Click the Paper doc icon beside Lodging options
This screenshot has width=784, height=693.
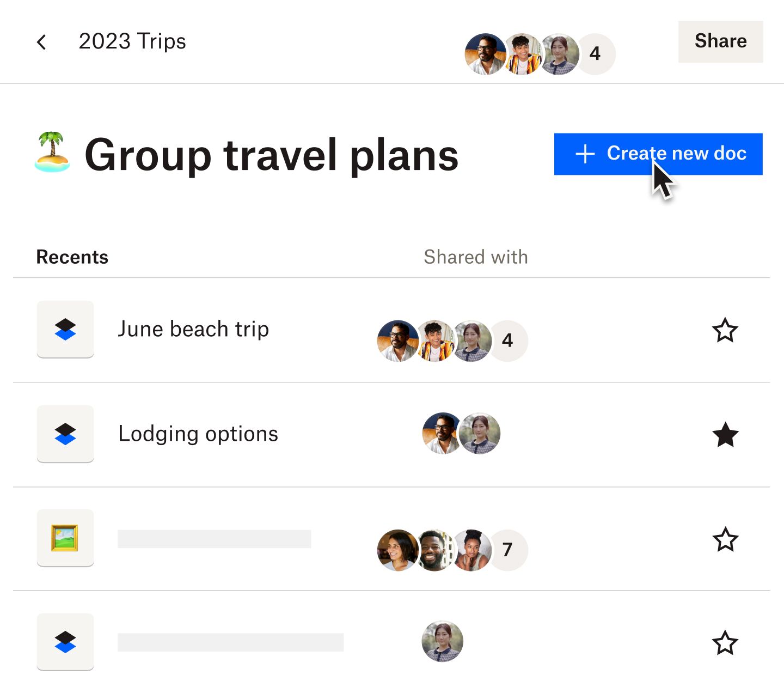coord(65,434)
